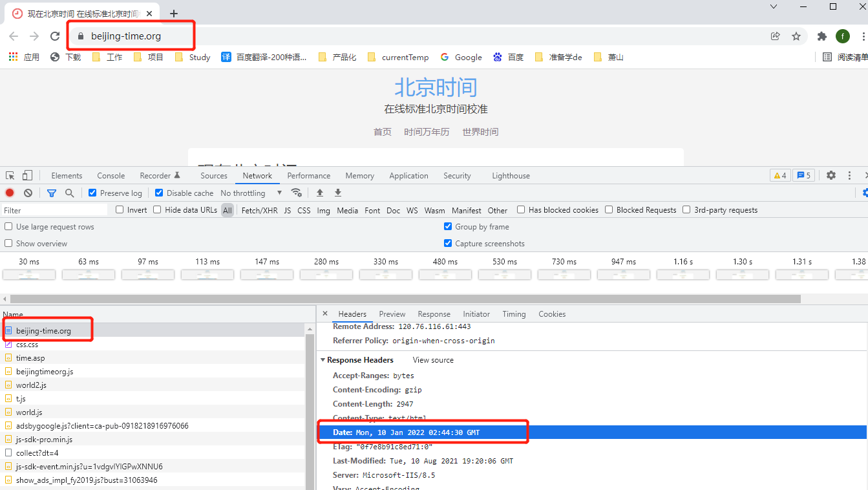Close the request details pane

(325, 314)
